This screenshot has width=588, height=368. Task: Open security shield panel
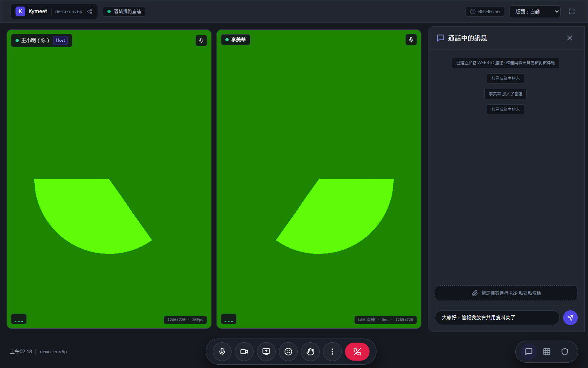tap(565, 352)
